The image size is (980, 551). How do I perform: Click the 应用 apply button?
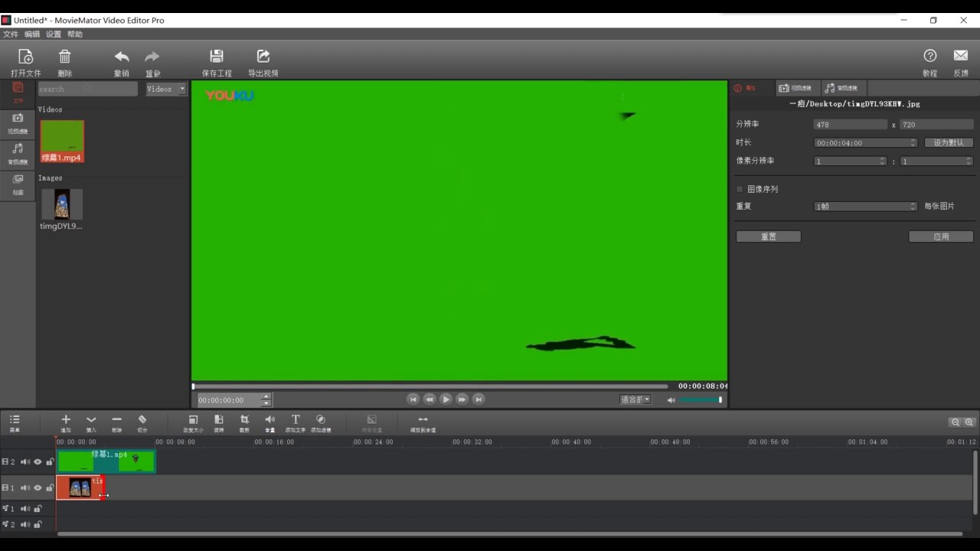pos(941,237)
